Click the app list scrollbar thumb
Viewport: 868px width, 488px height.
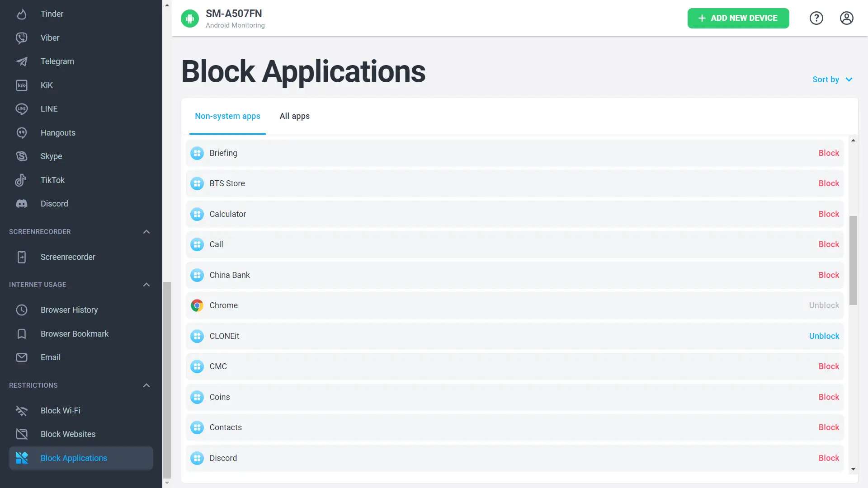click(853, 260)
